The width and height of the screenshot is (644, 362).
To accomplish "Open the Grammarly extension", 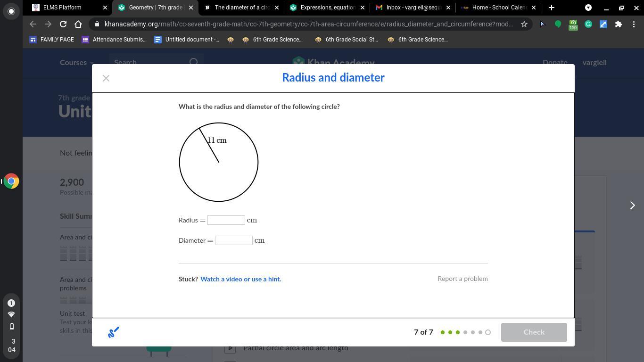I will (588, 24).
